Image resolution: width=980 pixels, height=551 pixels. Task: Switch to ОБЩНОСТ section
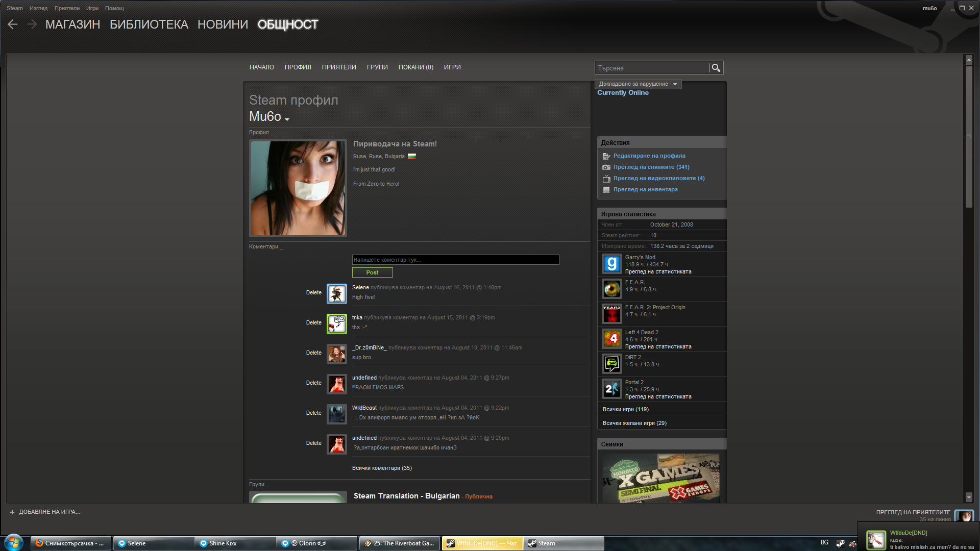click(x=288, y=24)
